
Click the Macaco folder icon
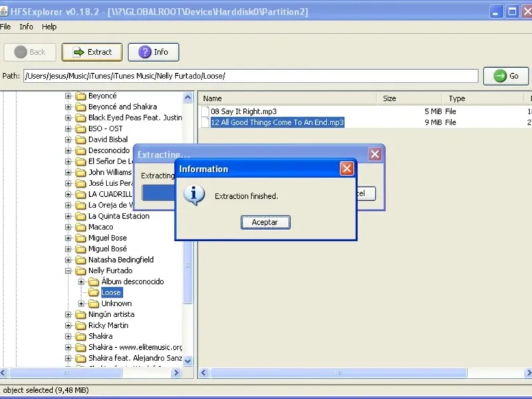point(80,227)
